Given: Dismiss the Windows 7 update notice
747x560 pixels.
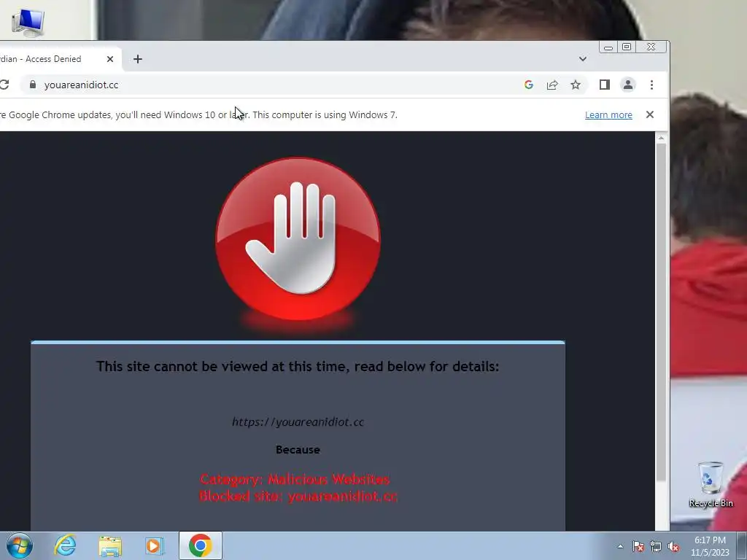Looking at the screenshot, I should pyautogui.click(x=650, y=114).
